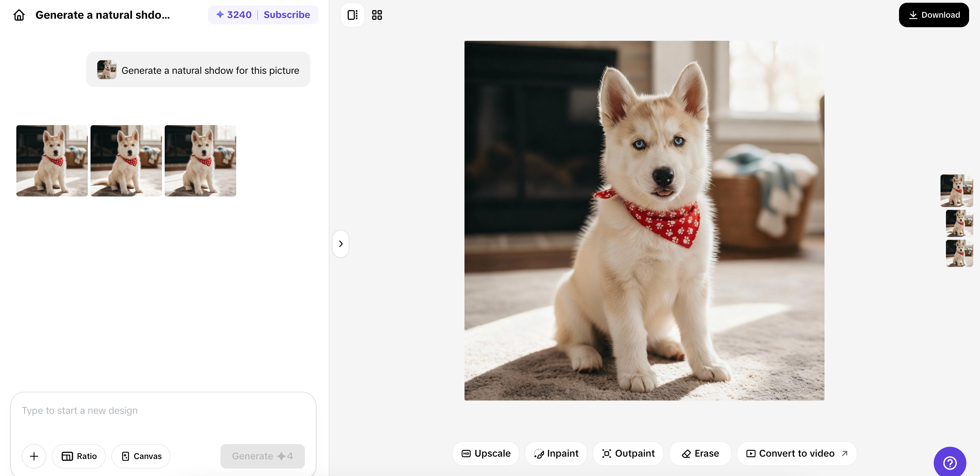
Task: Open the help question mark button
Action: pyautogui.click(x=950, y=463)
